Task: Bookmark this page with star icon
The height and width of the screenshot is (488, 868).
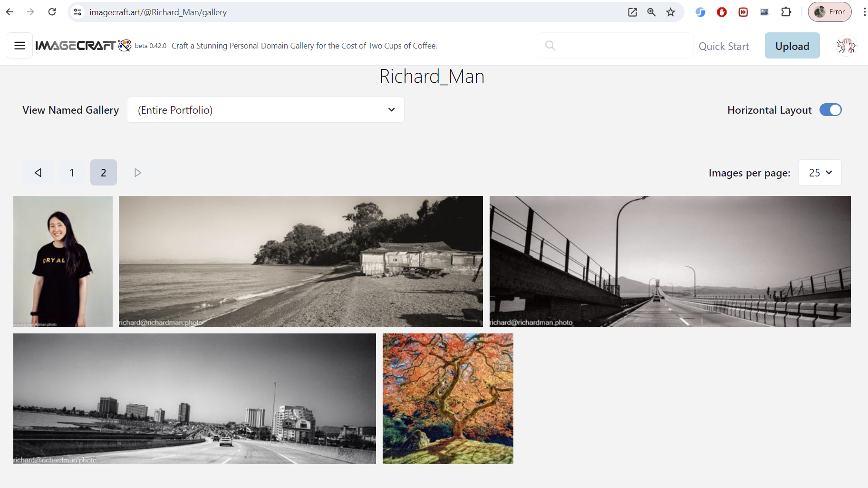Action: click(x=671, y=12)
